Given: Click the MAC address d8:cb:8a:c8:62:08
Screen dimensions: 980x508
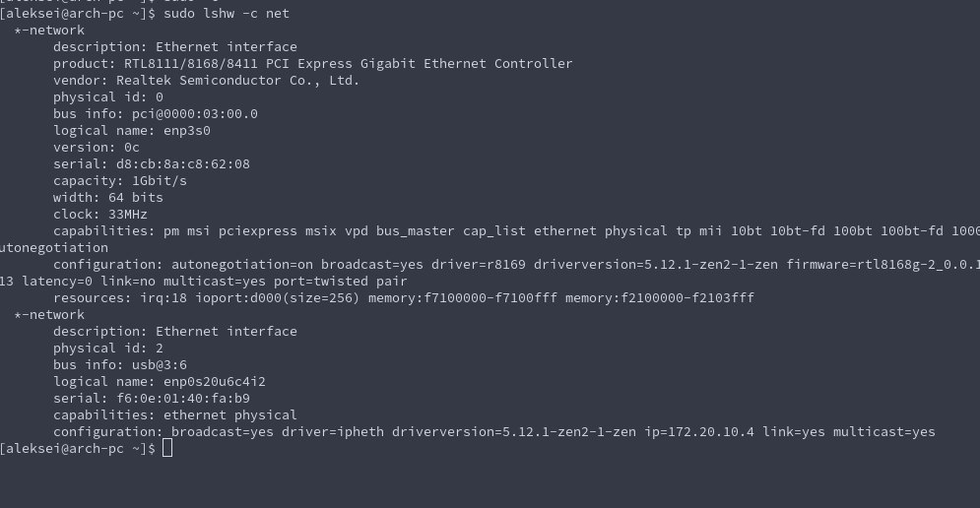Looking at the screenshot, I should [x=183, y=164].
